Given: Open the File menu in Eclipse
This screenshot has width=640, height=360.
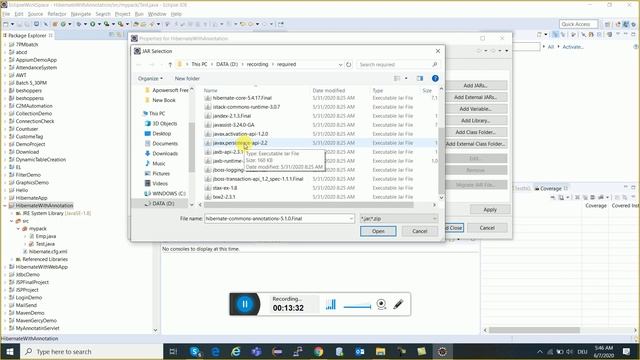Looking at the screenshot, I should pos(6,14).
